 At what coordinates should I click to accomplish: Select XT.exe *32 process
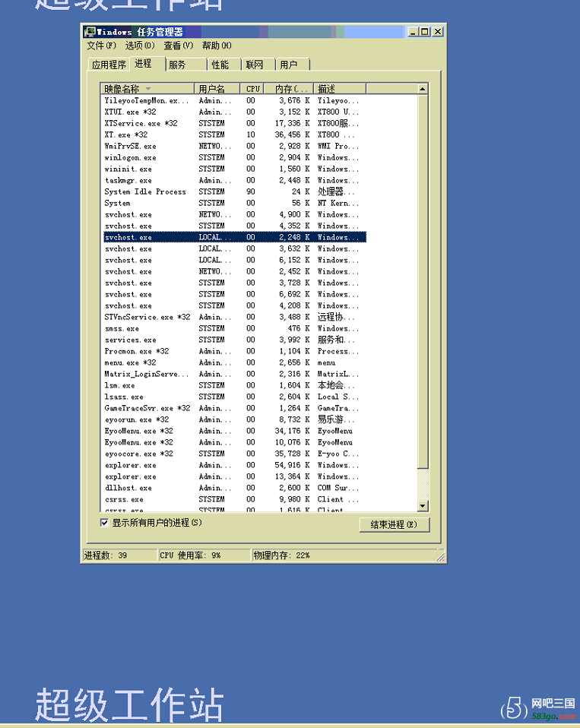point(234,135)
